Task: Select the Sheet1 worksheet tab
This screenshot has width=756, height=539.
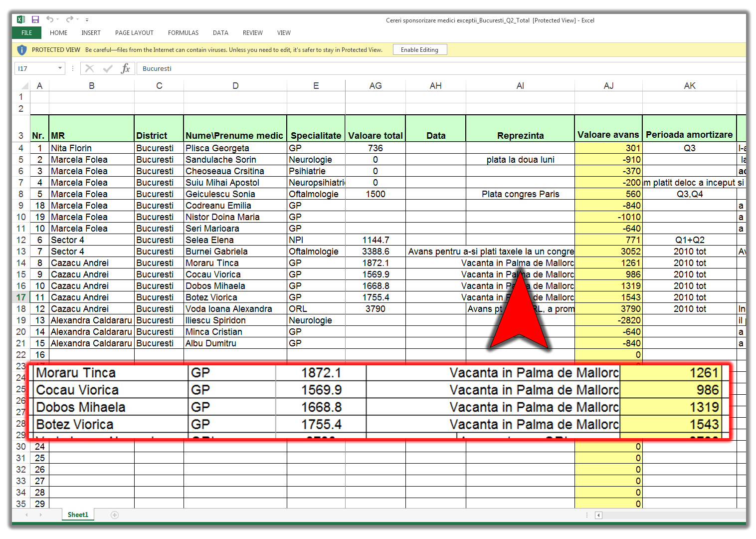Action: (78, 515)
